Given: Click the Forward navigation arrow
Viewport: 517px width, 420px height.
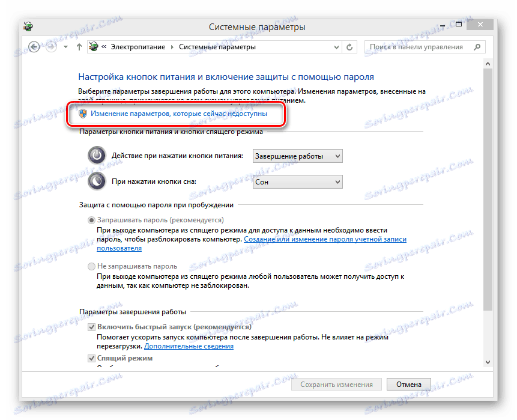Looking at the screenshot, I should 51,47.
